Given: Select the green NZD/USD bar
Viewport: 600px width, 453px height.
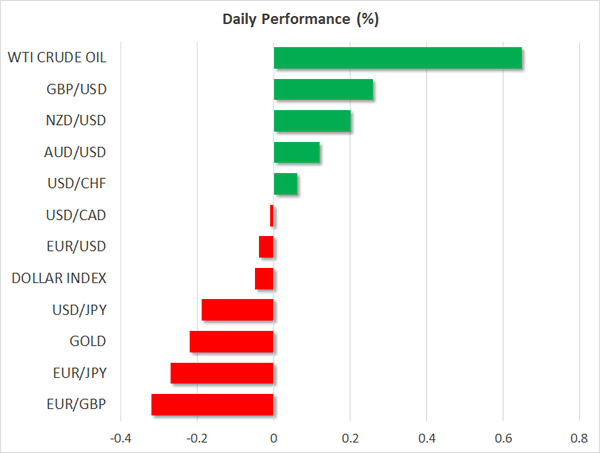Looking at the screenshot, I should point(312,121).
